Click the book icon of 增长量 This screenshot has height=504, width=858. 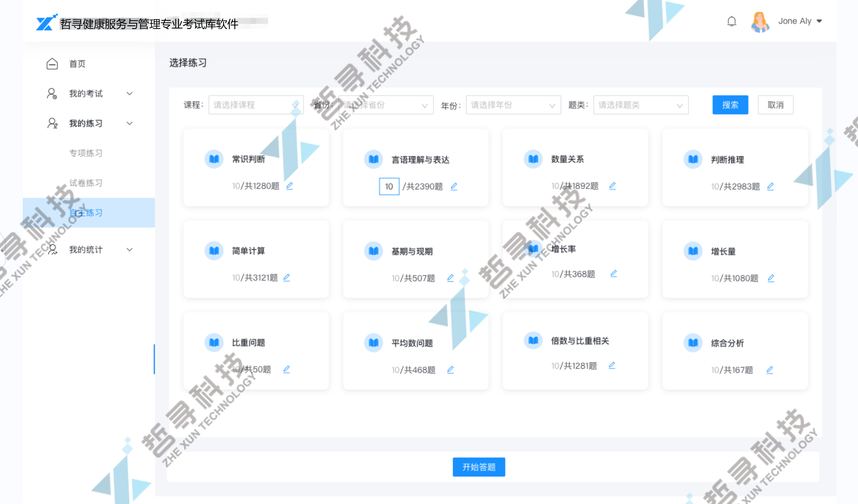pyautogui.click(x=693, y=251)
